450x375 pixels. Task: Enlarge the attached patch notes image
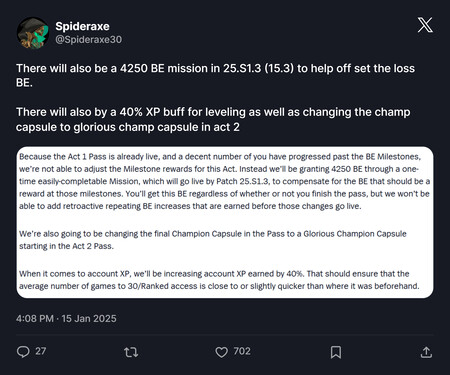(x=225, y=222)
